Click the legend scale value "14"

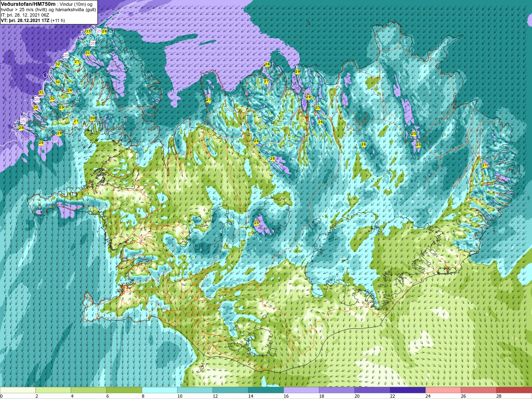tap(251, 396)
